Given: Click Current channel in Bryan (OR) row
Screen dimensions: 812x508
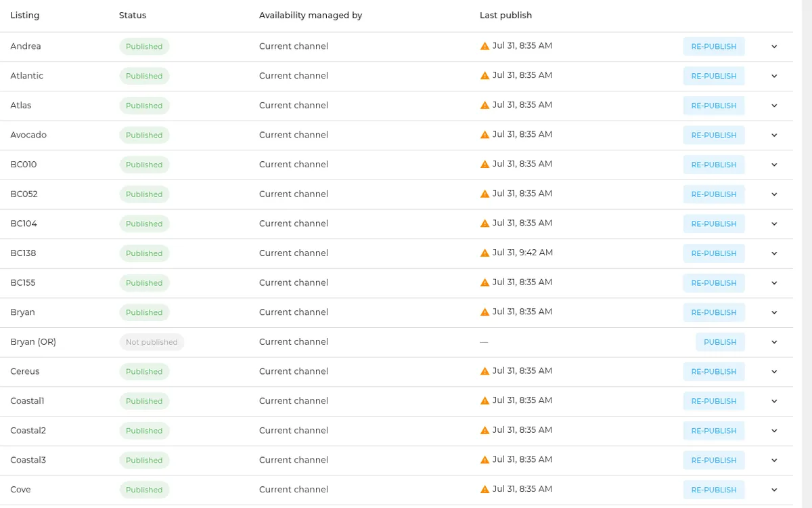Looking at the screenshot, I should point(294,342).
